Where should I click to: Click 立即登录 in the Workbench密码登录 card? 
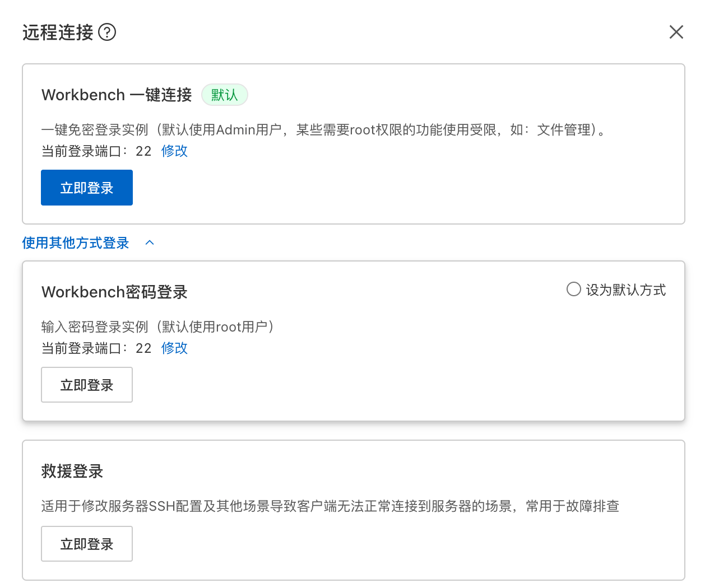pyautogui.click(x=86, y=385)
